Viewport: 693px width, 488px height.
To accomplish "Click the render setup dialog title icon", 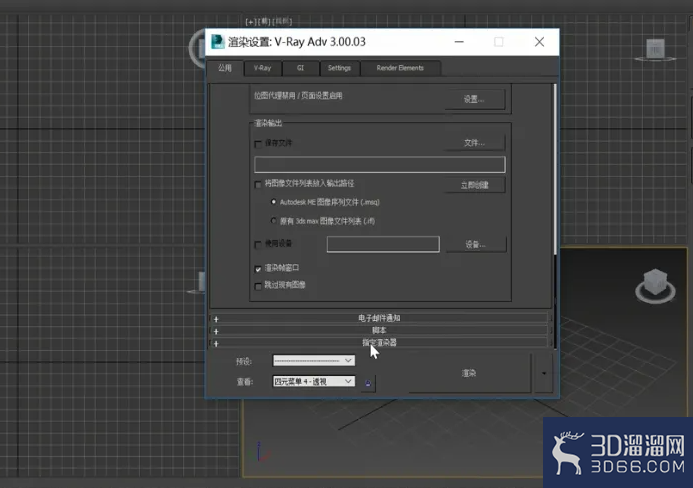I will coord(217,42).
